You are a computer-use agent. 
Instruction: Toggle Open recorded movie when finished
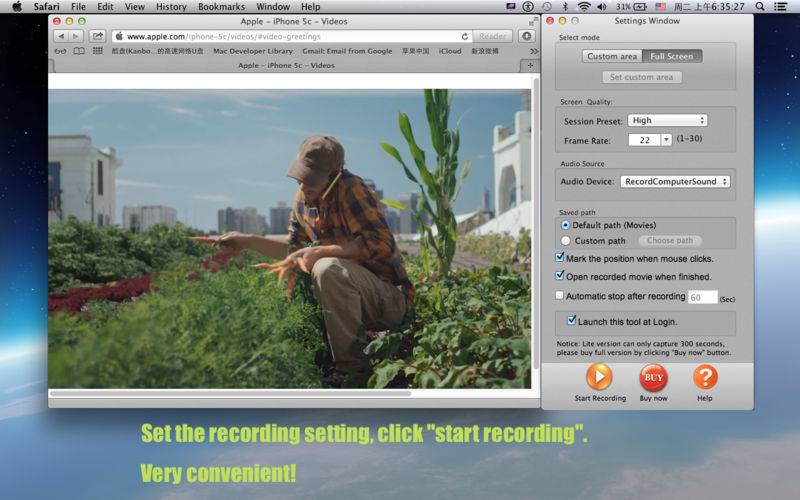[x=560, y=276]
